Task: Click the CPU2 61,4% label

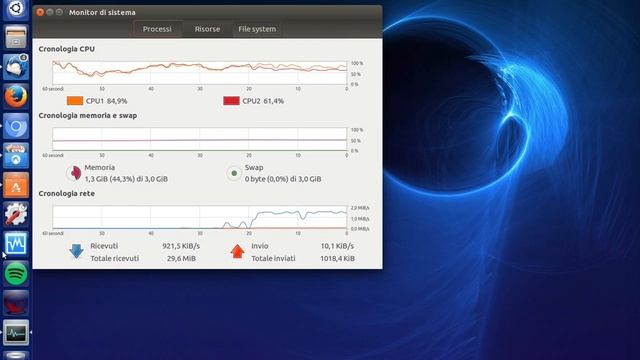Action: tap(263, 101)
